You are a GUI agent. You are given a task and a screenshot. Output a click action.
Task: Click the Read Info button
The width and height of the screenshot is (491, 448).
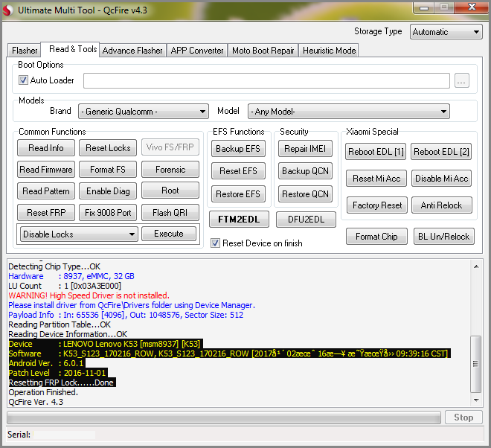click(46, 148)
